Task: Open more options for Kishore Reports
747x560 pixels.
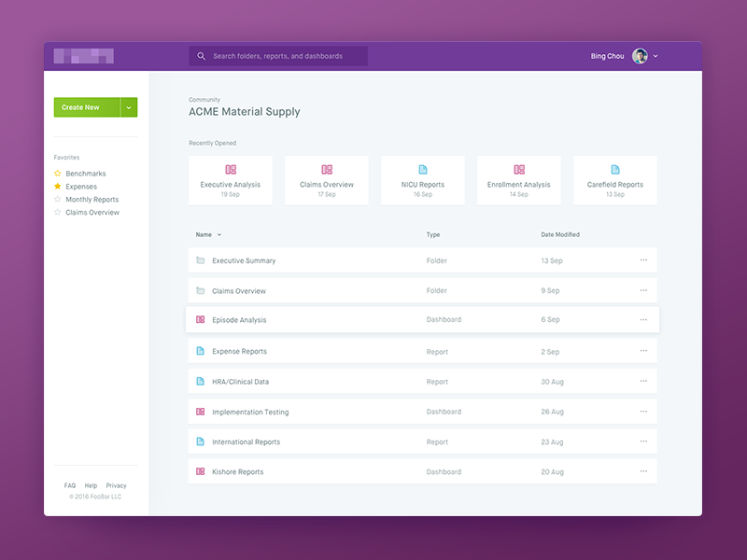Action: tap(643, 471)
